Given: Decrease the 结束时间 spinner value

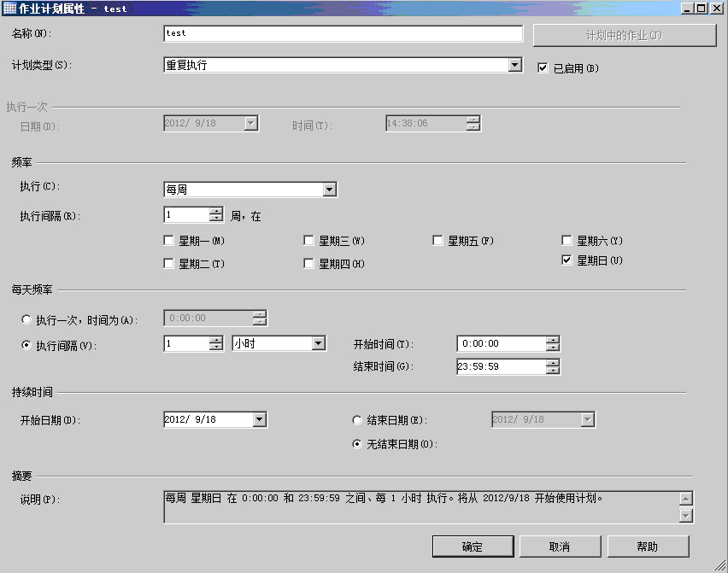Looking at the screenshot, I should (553, 371).
